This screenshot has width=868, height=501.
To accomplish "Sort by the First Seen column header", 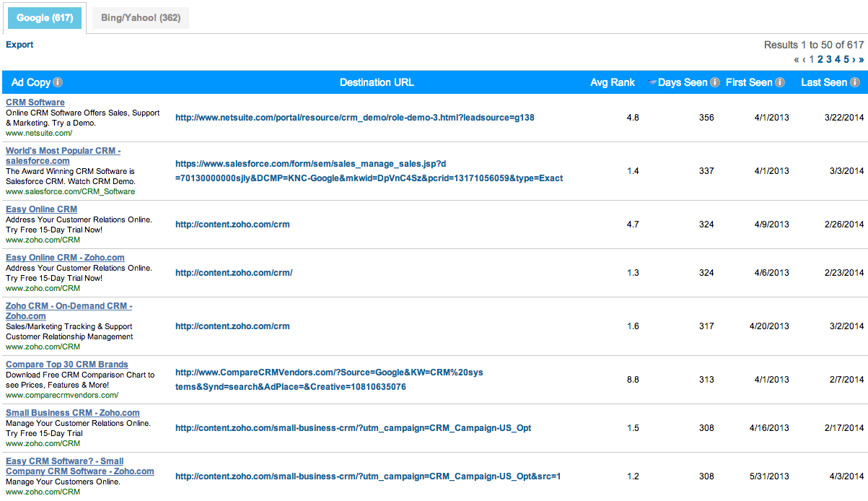I will pos(749,82).
